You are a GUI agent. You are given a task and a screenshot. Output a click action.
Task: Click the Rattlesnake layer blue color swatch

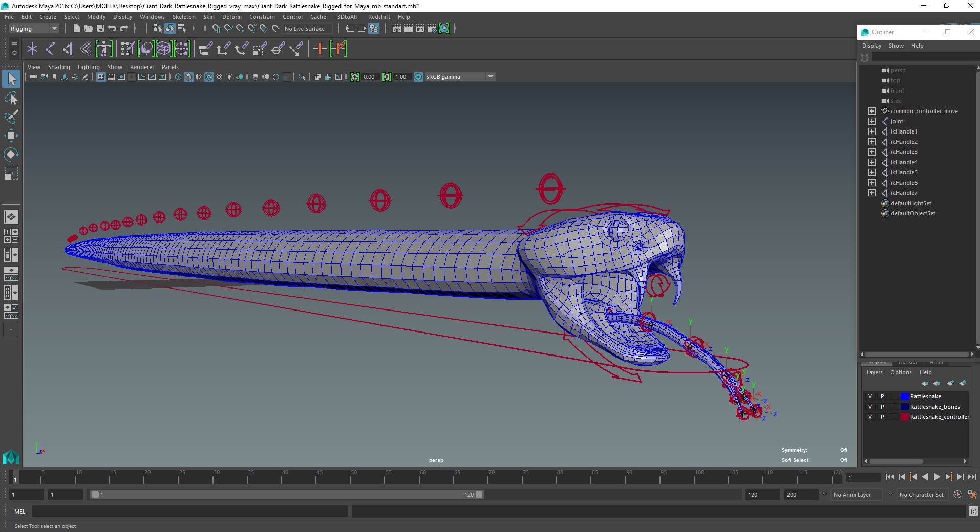(904, 396)
